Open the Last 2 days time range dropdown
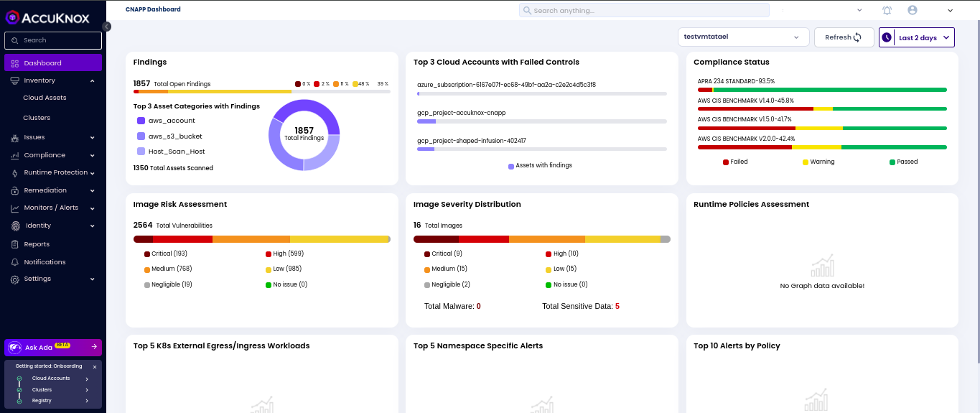 (x=917, y=37)
